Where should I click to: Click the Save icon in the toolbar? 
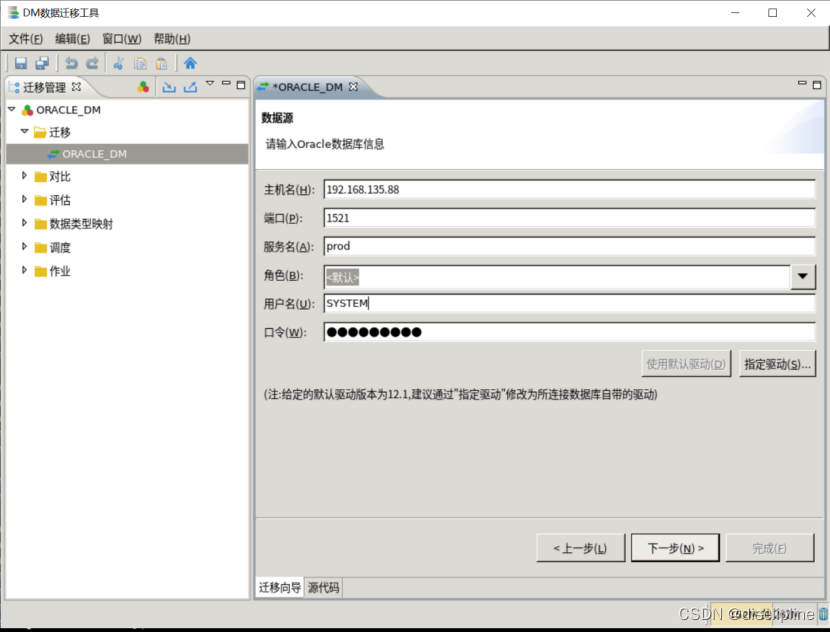[21, 62]
